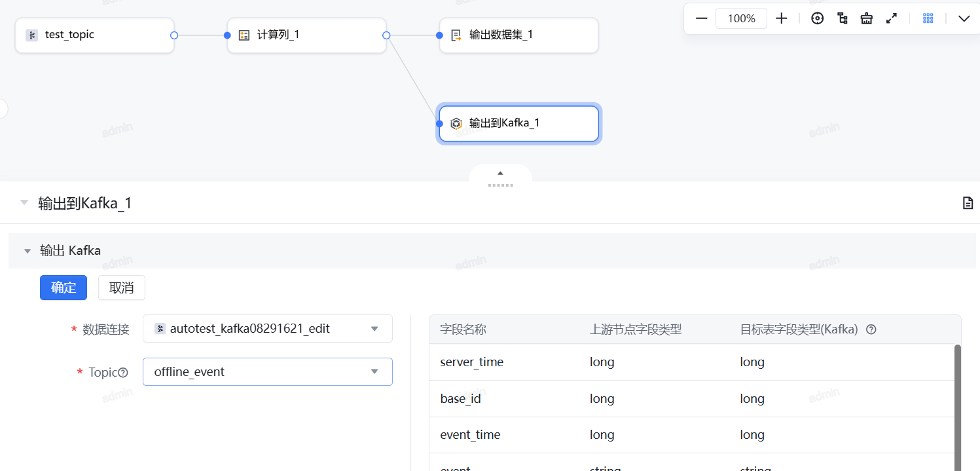Collapse the 输出 Kafka section
Screen dimensions: 980x471
click(27, 251)
